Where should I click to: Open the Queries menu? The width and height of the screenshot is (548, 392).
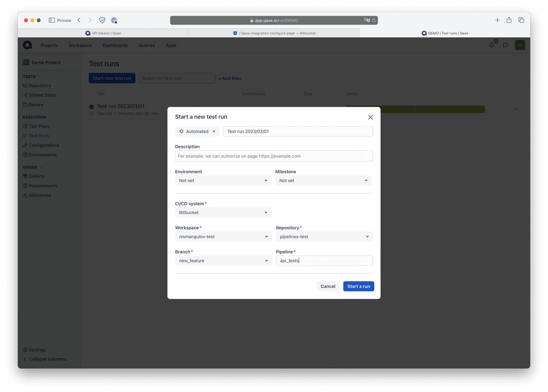point(147,45)
